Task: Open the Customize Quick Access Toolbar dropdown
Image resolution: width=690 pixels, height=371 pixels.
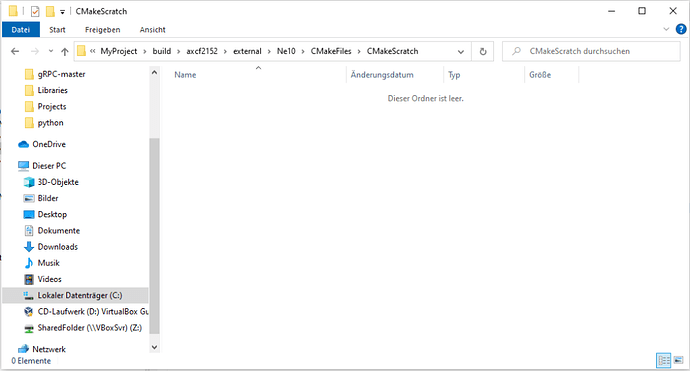Action: coord(62,12)
